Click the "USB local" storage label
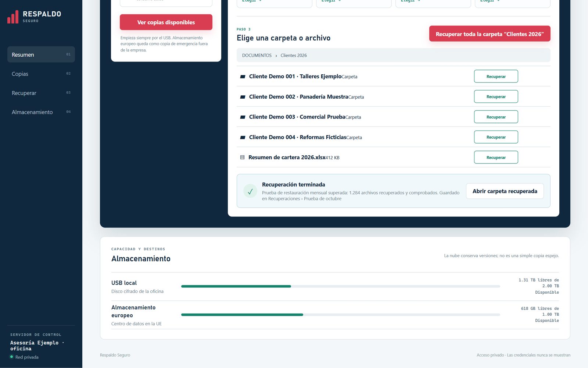The image size is (588, 368). 124,283
